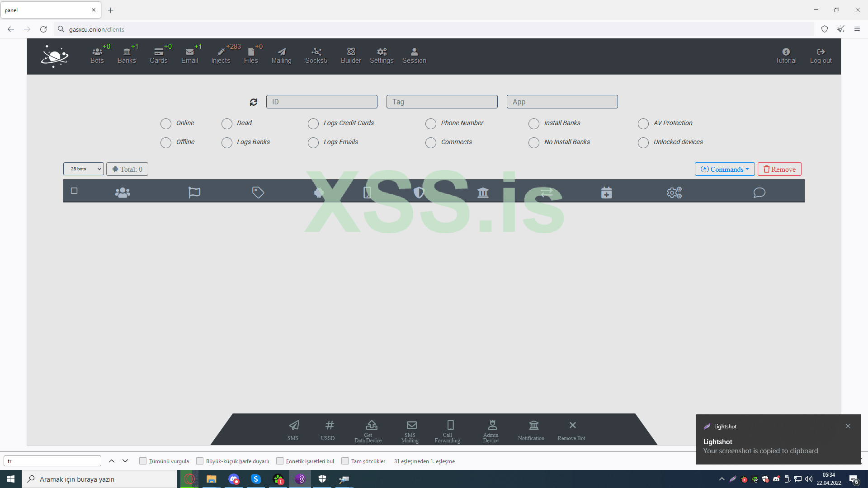The height and width of the screenshot is (488, 868).
Task: Click the Injects syringe icon
Action: (221, 52)
